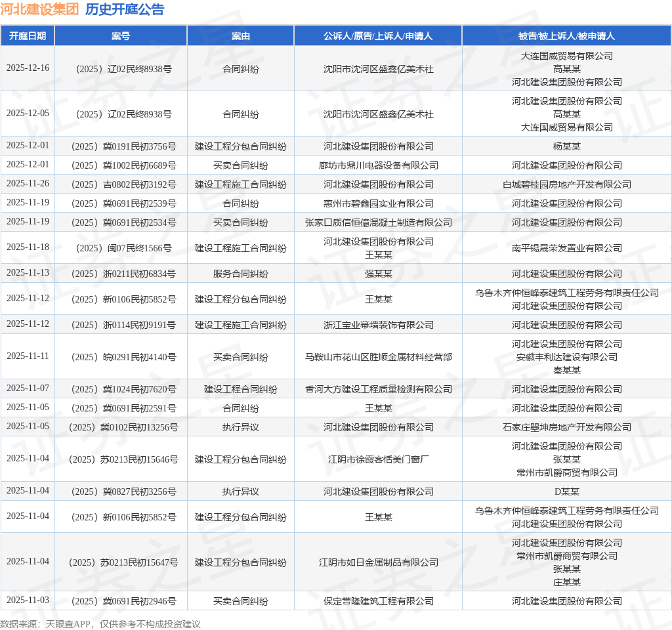The width and height of the screenshot is (672, 630).
Task: Click the 公诉人/原告/上诉人/申请人 column header
Action: [378, 36]
